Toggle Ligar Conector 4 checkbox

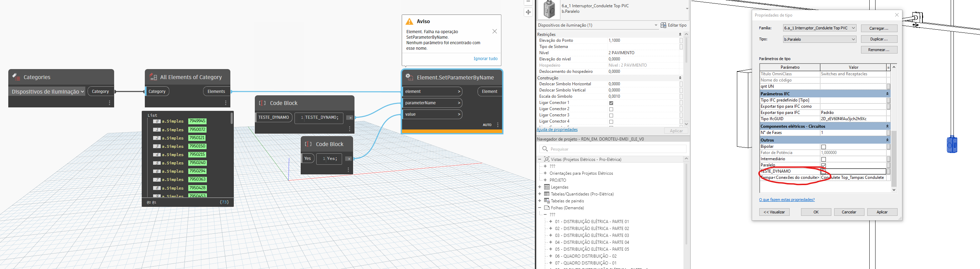point(611,122)
